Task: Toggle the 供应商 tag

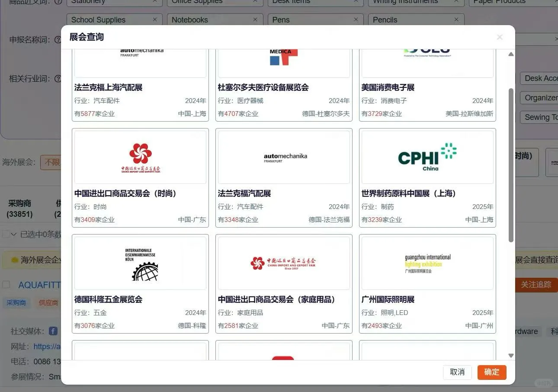Action: pyautogui.click(x=48, y=302)
